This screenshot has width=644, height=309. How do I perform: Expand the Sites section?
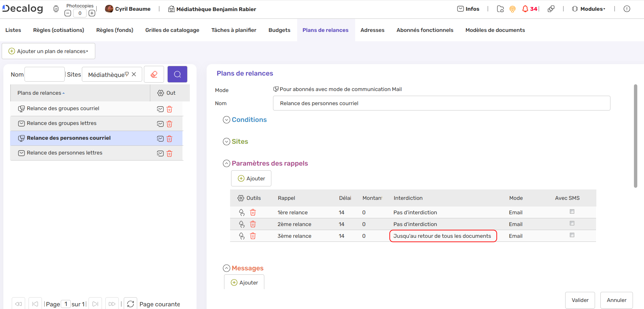coord(227,142)
